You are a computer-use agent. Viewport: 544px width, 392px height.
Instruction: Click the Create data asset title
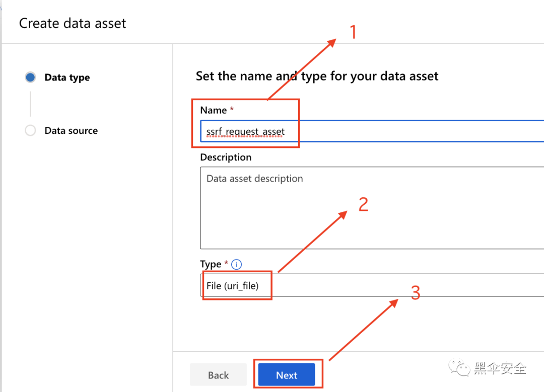pyautogui.click(x=73, y=23)
